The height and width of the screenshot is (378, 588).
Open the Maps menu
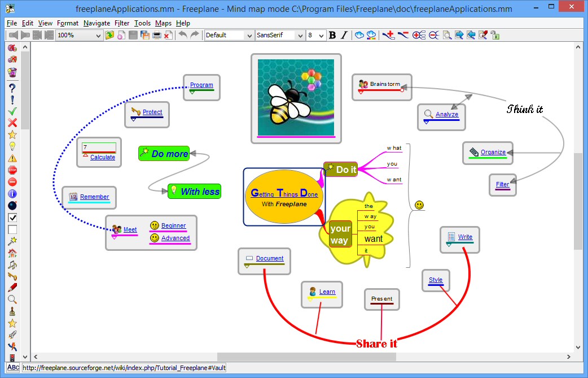pyautogui.click(x=163, y=23)
